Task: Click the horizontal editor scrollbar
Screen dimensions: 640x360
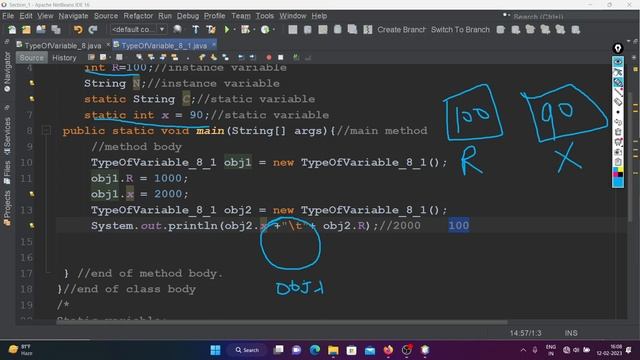Action: (x=282, y=322)
